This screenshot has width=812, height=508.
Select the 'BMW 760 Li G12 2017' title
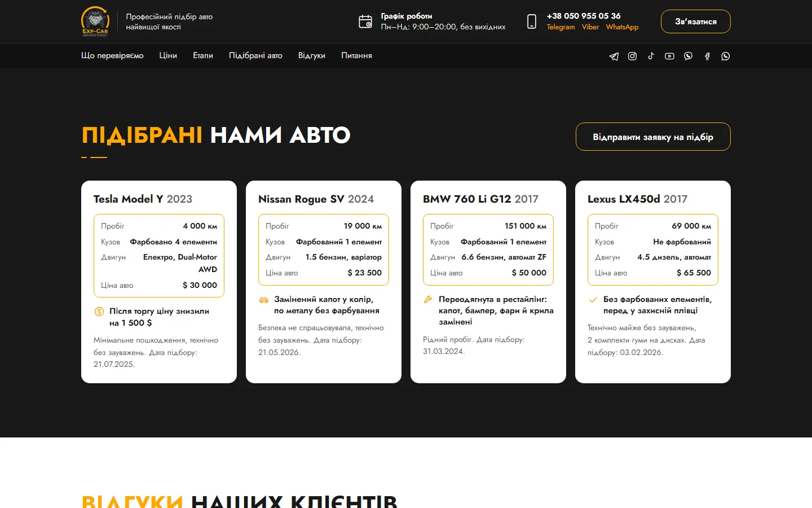coord(480,199)
